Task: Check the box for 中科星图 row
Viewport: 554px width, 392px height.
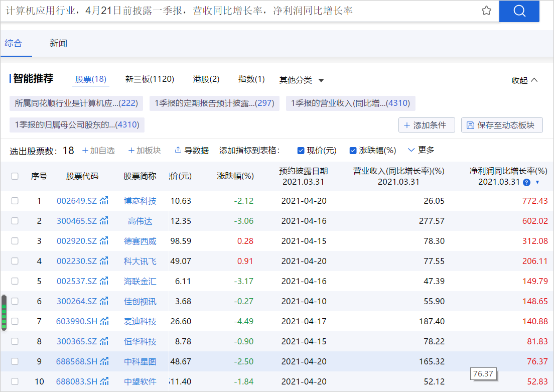Action: pyautogui.click(x=15, y=361)
